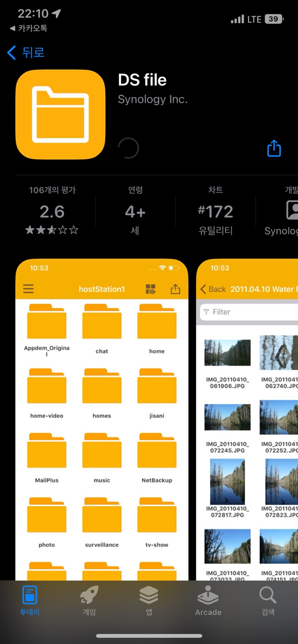Switch to the 투데이 tab
Image resolution: width=298 pixels, height=644 pixels.
click(30, 600)
